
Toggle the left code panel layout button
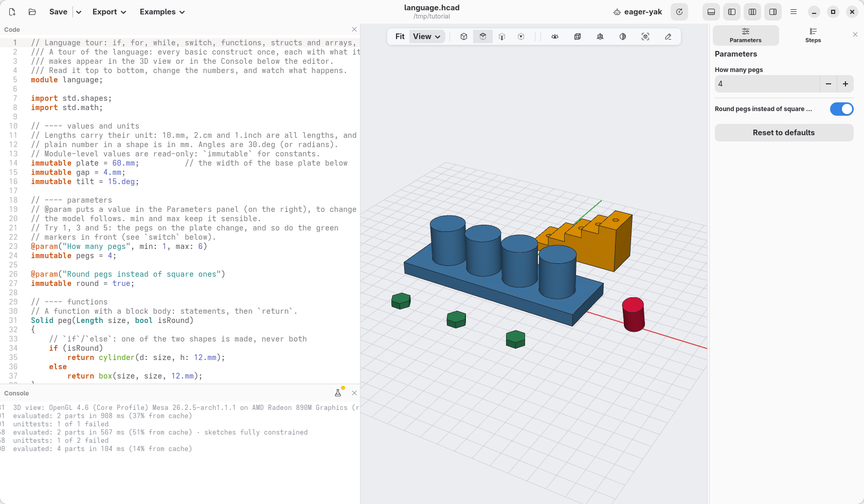coord(732,12)
